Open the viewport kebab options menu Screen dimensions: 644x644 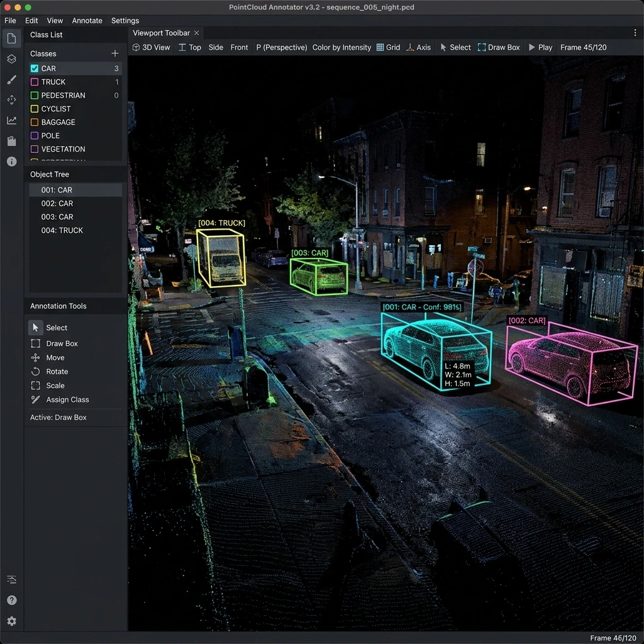[x=635, y=33]
